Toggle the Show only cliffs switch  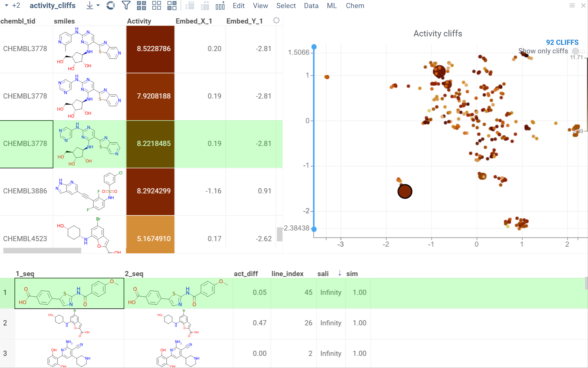[577, 51]
